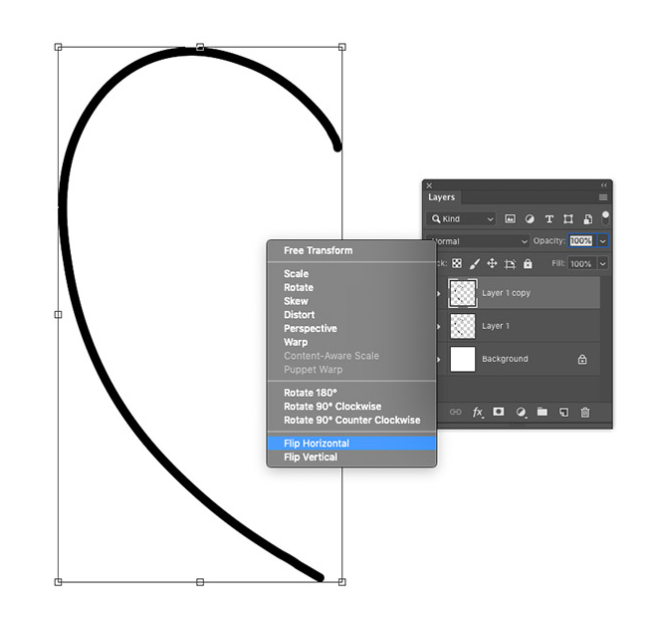Viewport: 648px width, 623px height.
Task: Click the Fill 100% field
Action: tap(581, 264)
